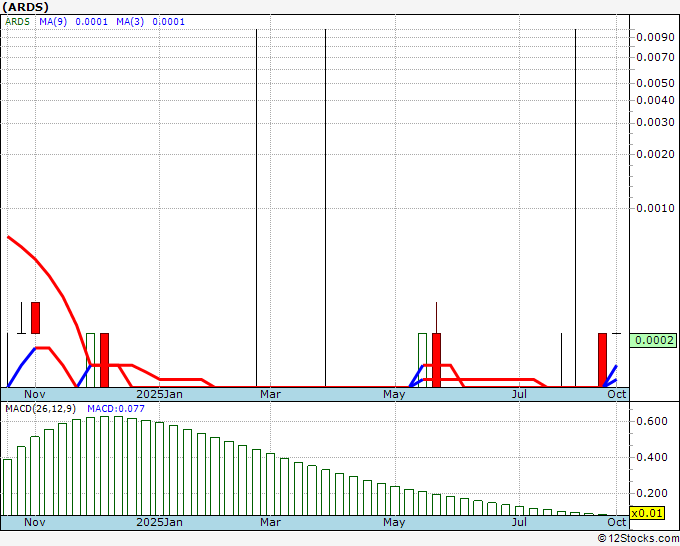Click the red candlestick in early November
The width and height of the screenshot is (680, 546).
pyautogui.click(x=35, y=318)
